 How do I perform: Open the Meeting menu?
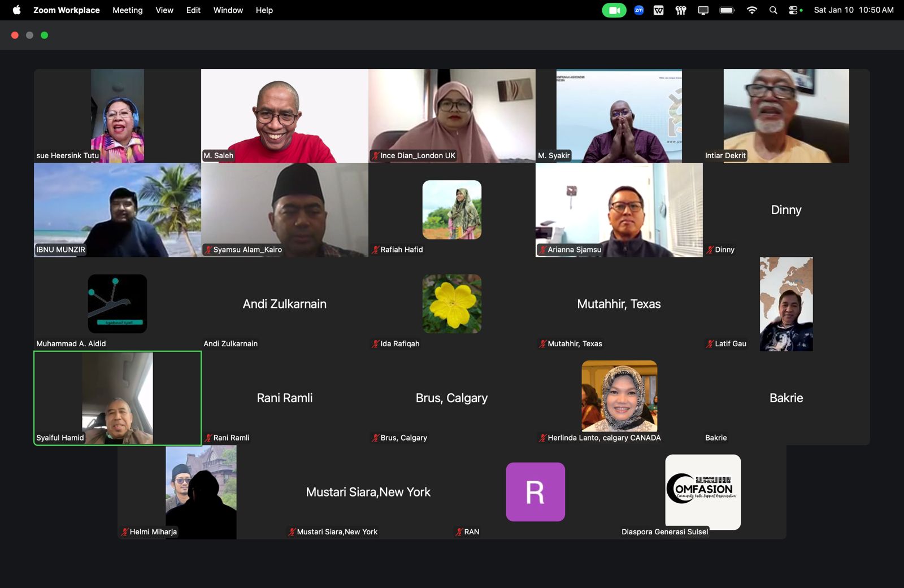click(x=127, y=10)
